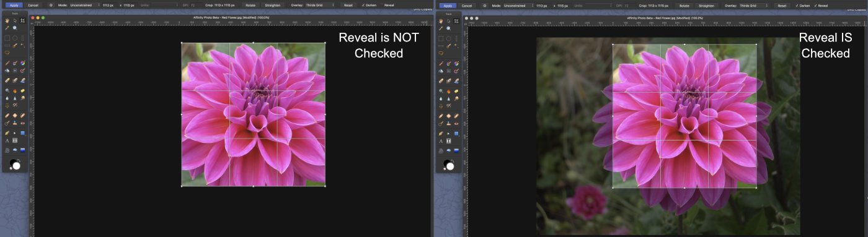The image size is (868, 237).
Task: Toggle Darken checkbox in left screenshot
Action: (363, 5)
